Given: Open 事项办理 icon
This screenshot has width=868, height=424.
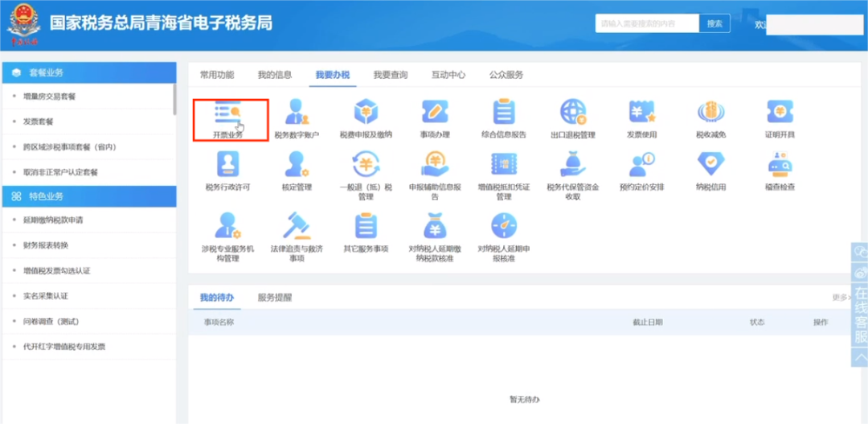Looking at the screenshot, I should 435,112.
